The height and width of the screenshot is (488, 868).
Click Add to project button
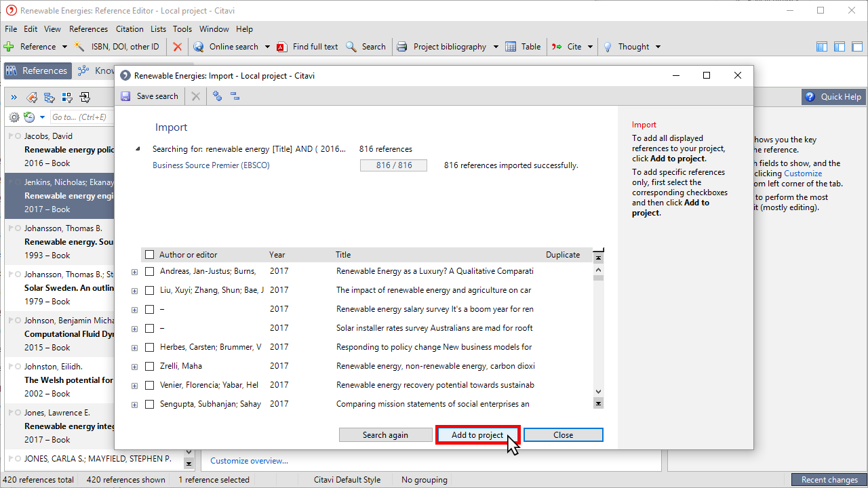477,435
